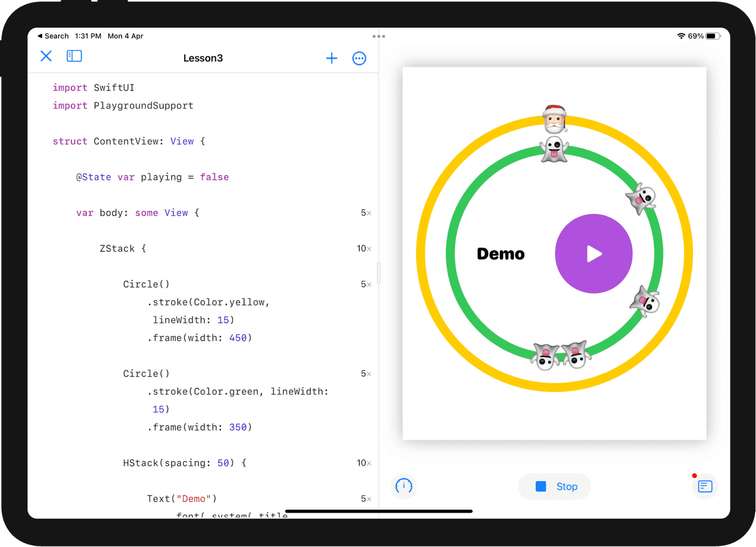Open the run speed gauge control
Screen dimensions: 756x547
(x=403, y=486)
